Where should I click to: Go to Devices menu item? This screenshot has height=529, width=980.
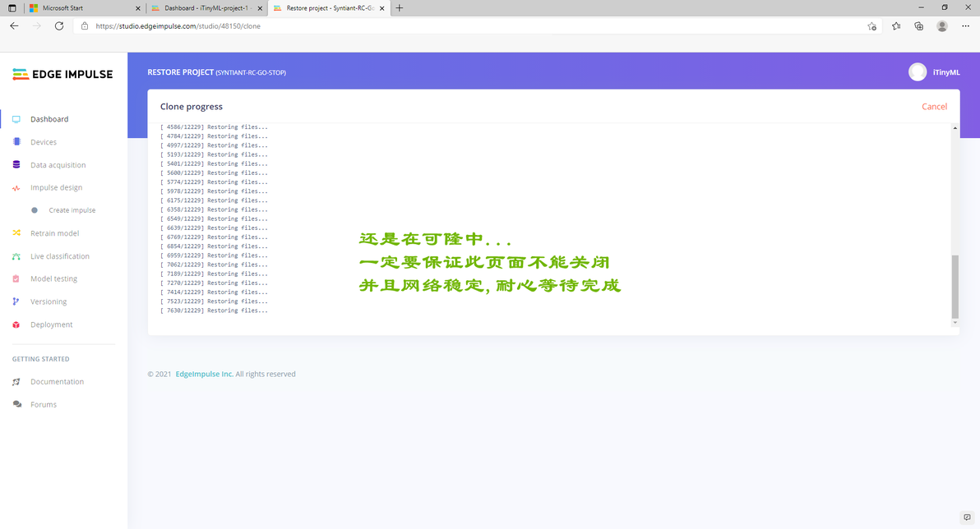click(x=43, y=142)
